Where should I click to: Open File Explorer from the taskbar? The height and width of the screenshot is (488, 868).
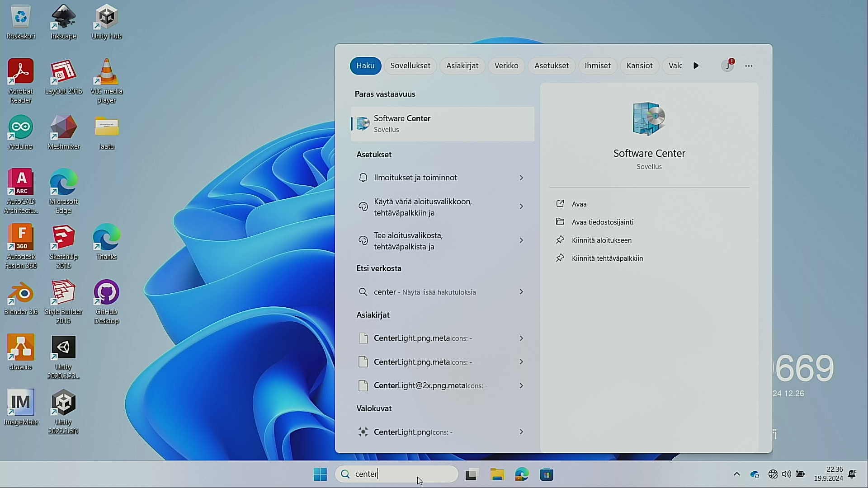[497, 474]
